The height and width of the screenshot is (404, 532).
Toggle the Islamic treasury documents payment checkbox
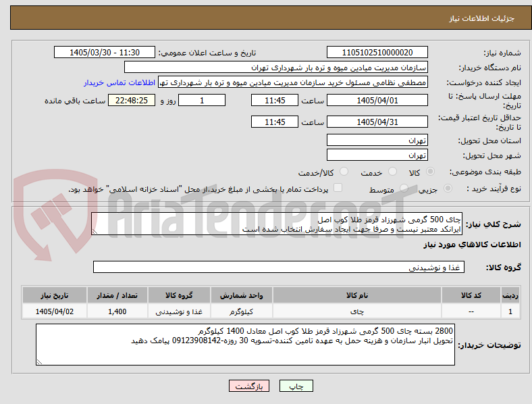click(x=338, y=188)
